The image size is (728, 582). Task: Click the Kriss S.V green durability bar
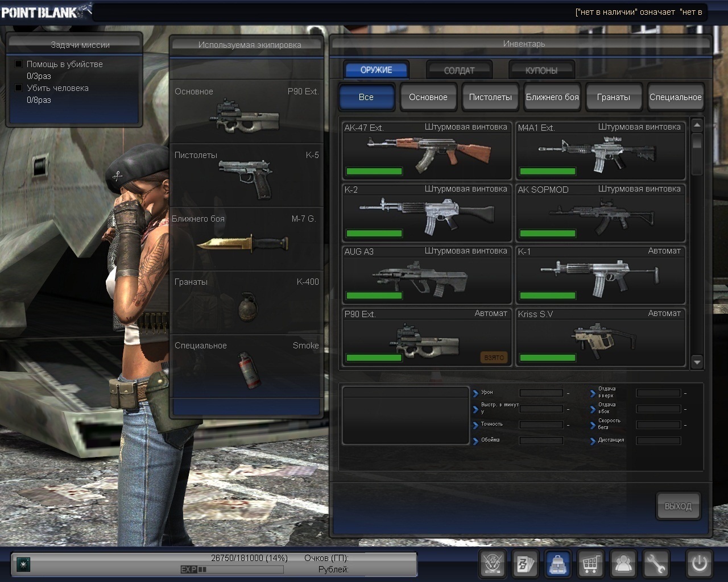pyautogui.click(x=548, y=357)
